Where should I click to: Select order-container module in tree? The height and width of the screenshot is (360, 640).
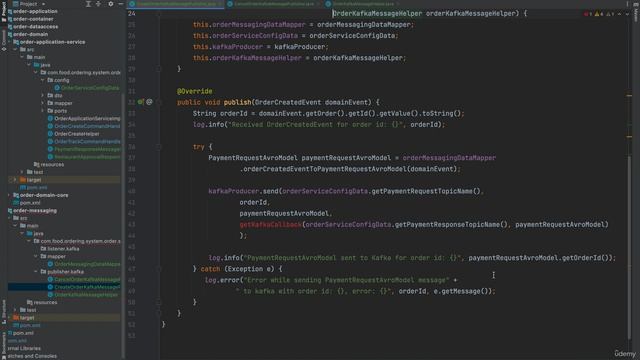point(33,19)
